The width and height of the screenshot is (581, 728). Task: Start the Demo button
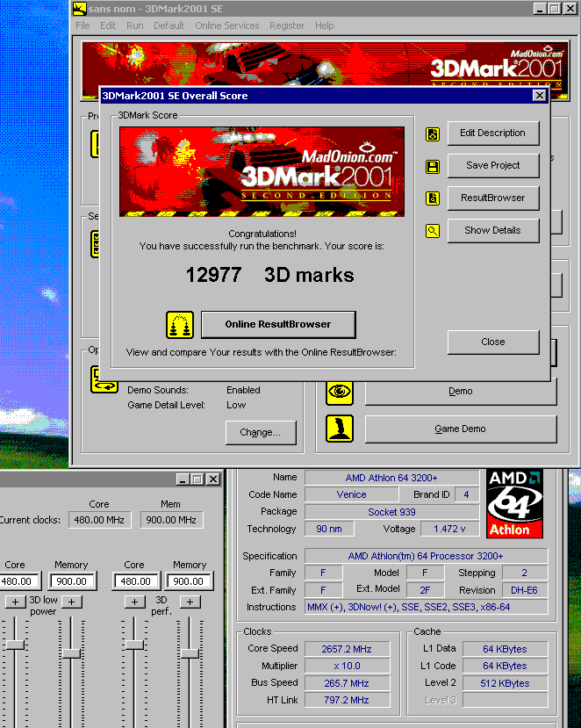pos(461,392)
